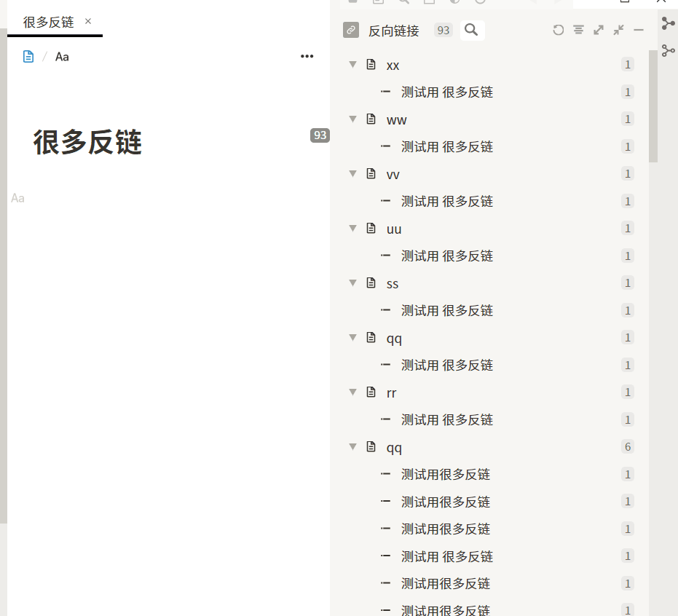Screen dimensions: 678x616
Task: Switch to the 很多反链 tab
Action: [x=48, y=22]
